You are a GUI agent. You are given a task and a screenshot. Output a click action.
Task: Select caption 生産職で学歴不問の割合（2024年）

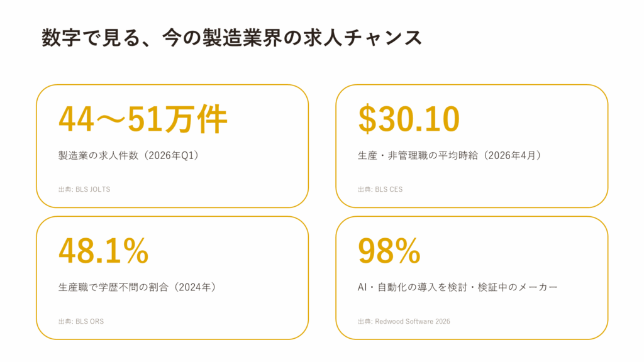tap(137, 287)
